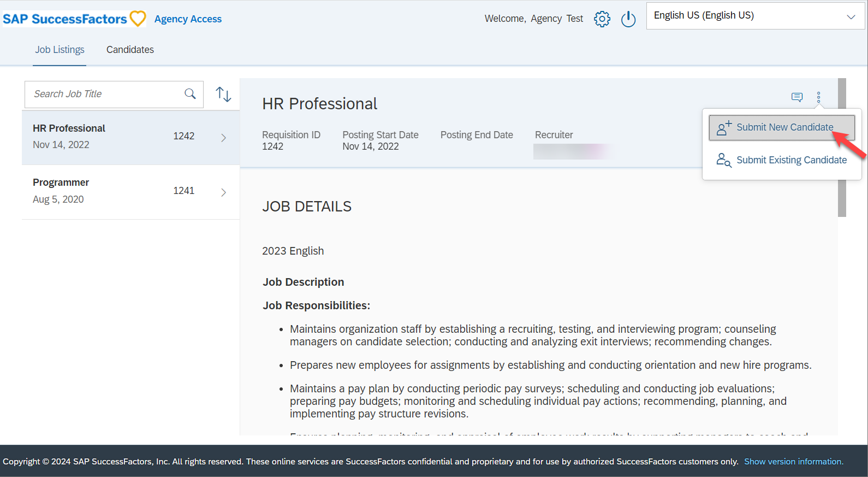Click the 2023 English text
Image resolution: width=868 pixels, height=477 pixels.
click(x=293, y=251)
